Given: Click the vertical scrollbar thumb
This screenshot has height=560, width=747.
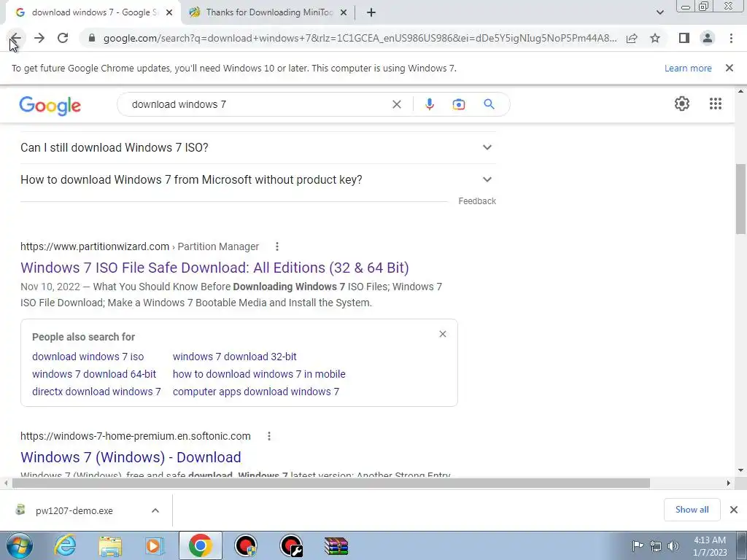Looking at the screenshot, I should click(x=740, y=198).
